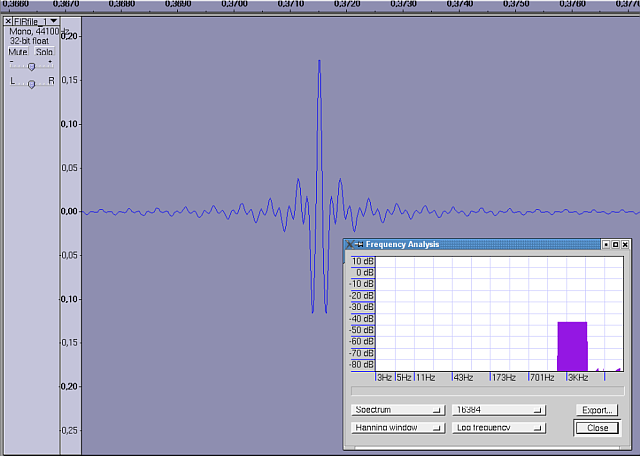Click the Frequency Analysis title bar

pos(480,244)
